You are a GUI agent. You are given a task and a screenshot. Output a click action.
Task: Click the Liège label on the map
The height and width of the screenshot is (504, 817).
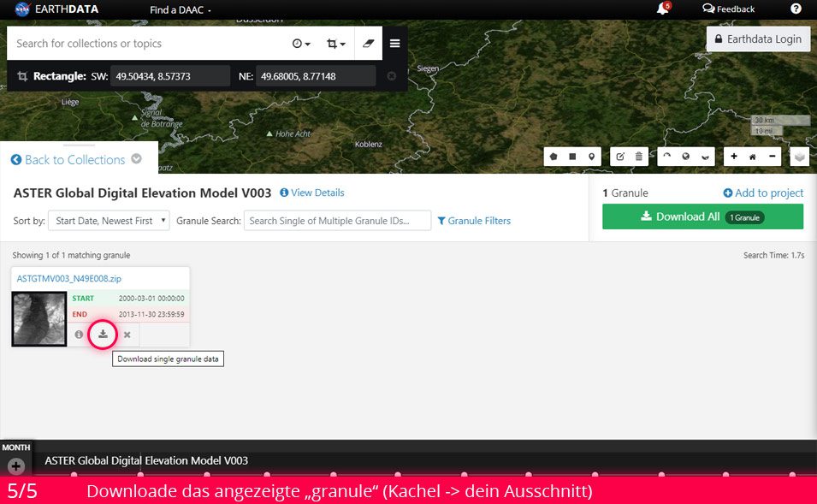point(70,102)
